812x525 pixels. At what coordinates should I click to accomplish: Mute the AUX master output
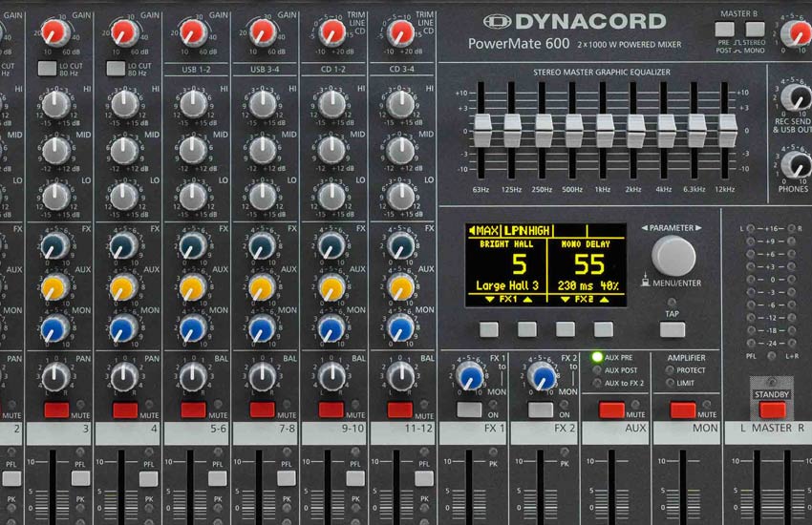pyautogui.click(x=611, y=410)
